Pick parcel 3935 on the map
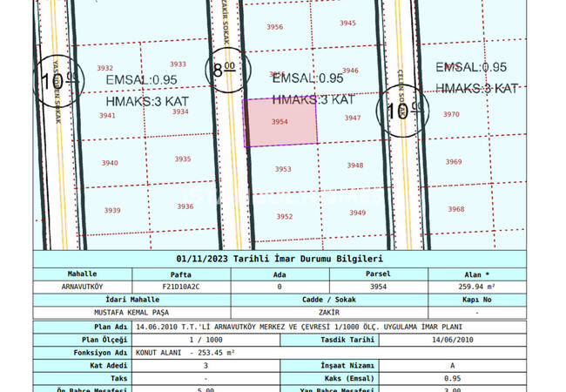Viewport: 566px width, 392px height. tap(183, 159)
